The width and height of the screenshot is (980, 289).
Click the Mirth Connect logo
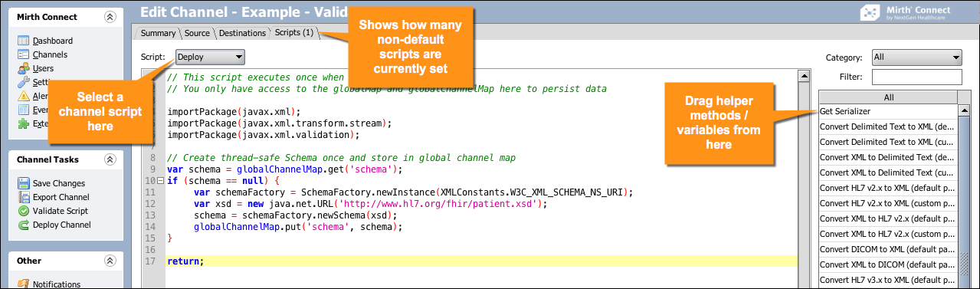905,12
